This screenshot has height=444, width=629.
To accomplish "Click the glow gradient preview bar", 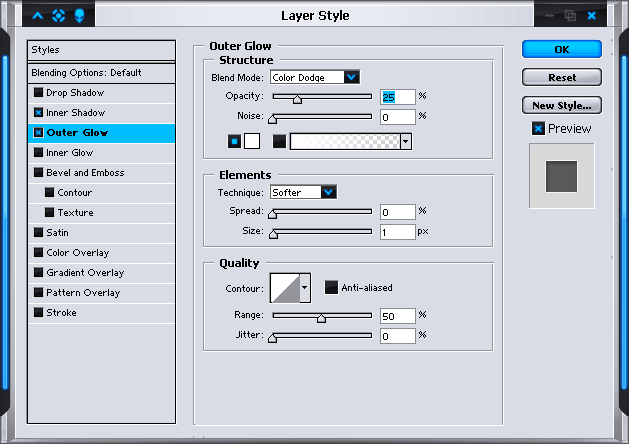I will click(x=345, y=141).
